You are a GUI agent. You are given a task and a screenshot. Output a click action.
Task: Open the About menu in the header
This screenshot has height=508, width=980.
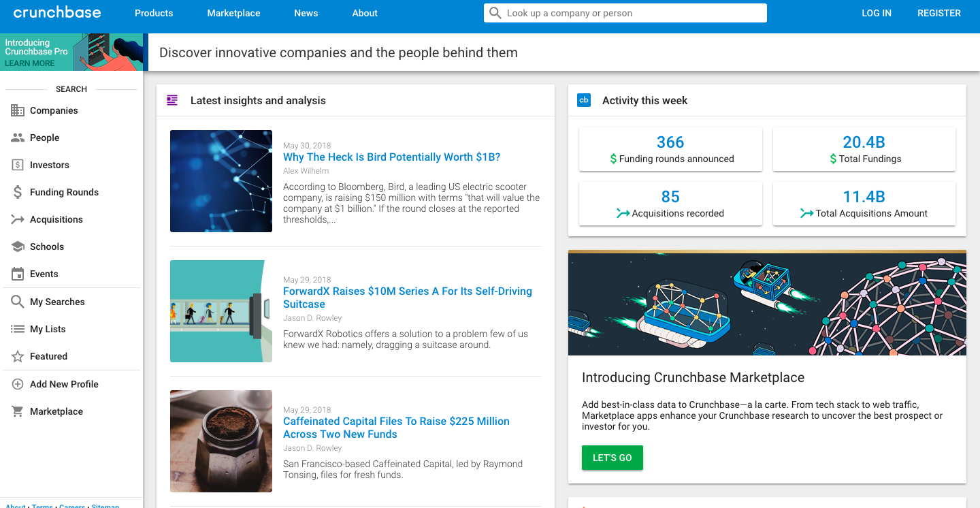click(365, 13)
